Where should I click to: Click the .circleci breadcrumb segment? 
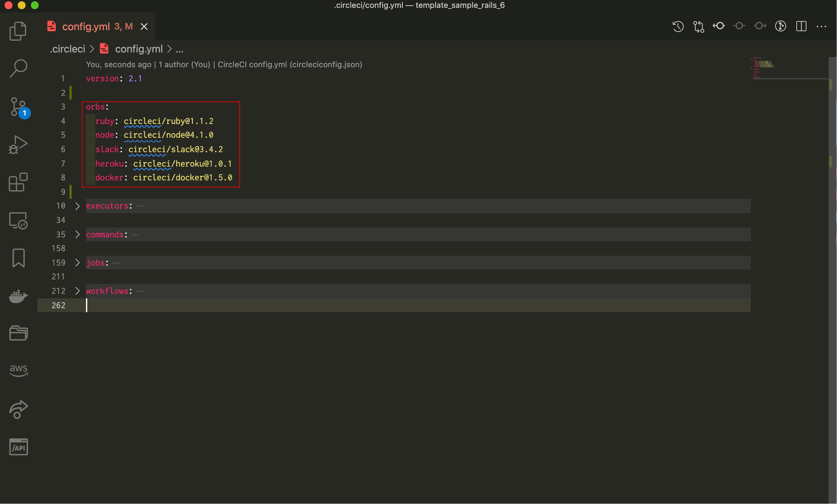[x=67, y=49]
